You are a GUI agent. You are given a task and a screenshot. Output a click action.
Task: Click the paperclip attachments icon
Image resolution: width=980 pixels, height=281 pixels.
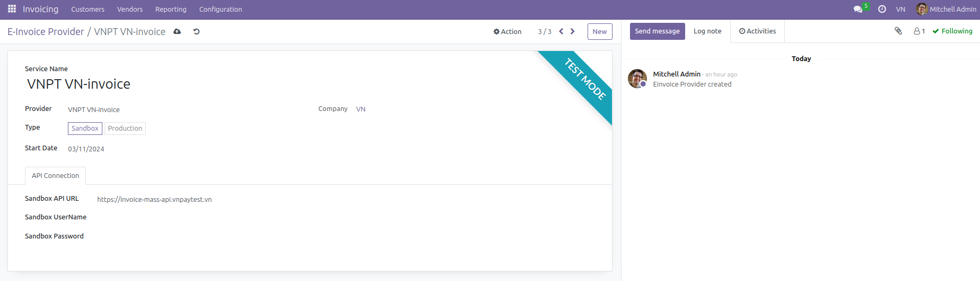898,31
